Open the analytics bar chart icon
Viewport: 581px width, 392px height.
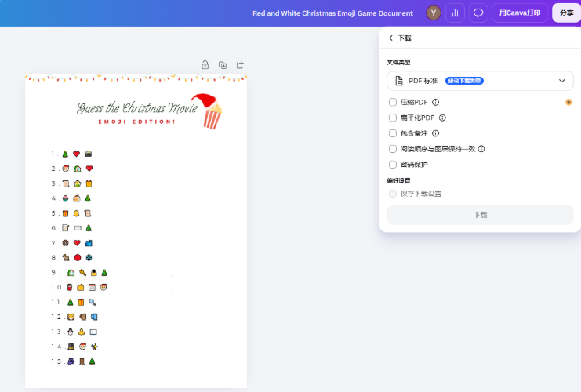[455, 13]
